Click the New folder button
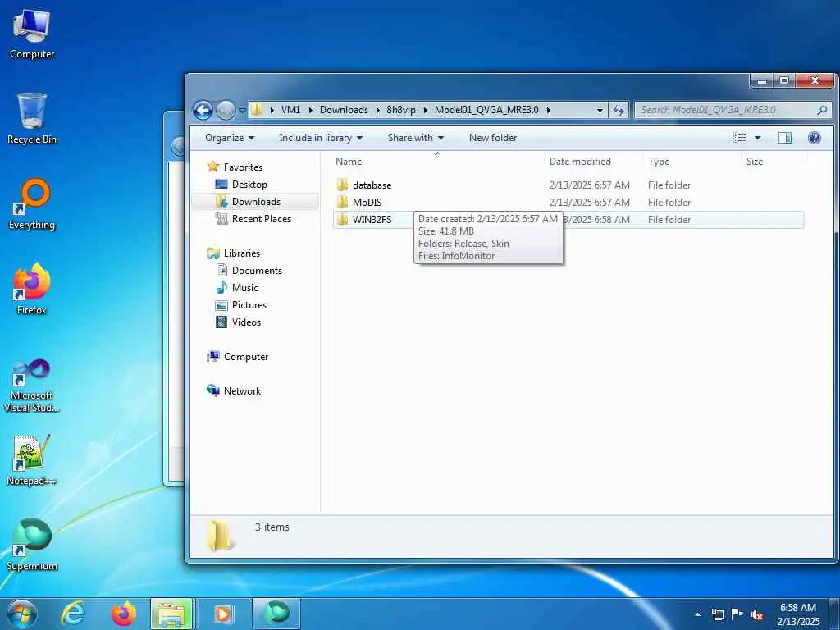Image resolution: width=840 pixels, height=630 pixels. [x=493, y=138]
